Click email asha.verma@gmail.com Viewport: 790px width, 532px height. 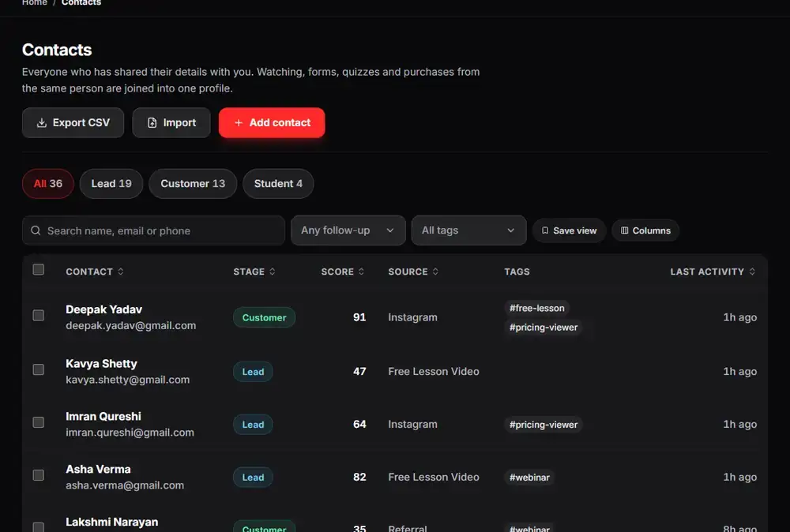coord(125,485)
